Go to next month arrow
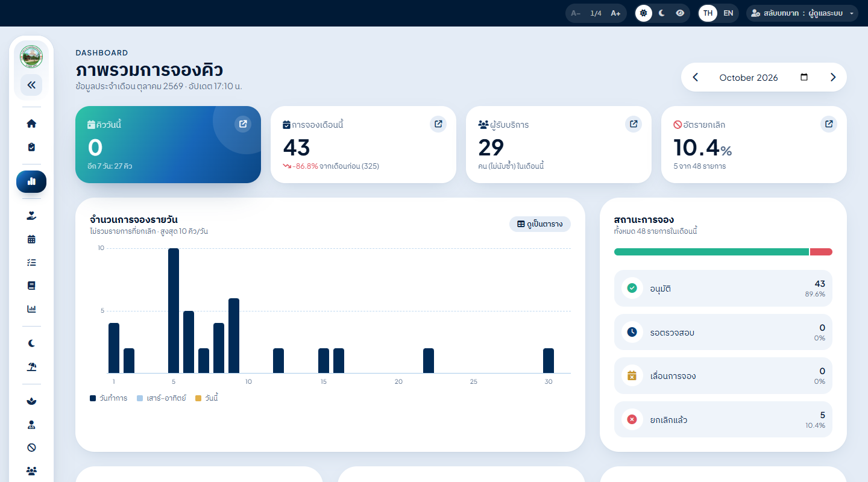 point(833,77)
